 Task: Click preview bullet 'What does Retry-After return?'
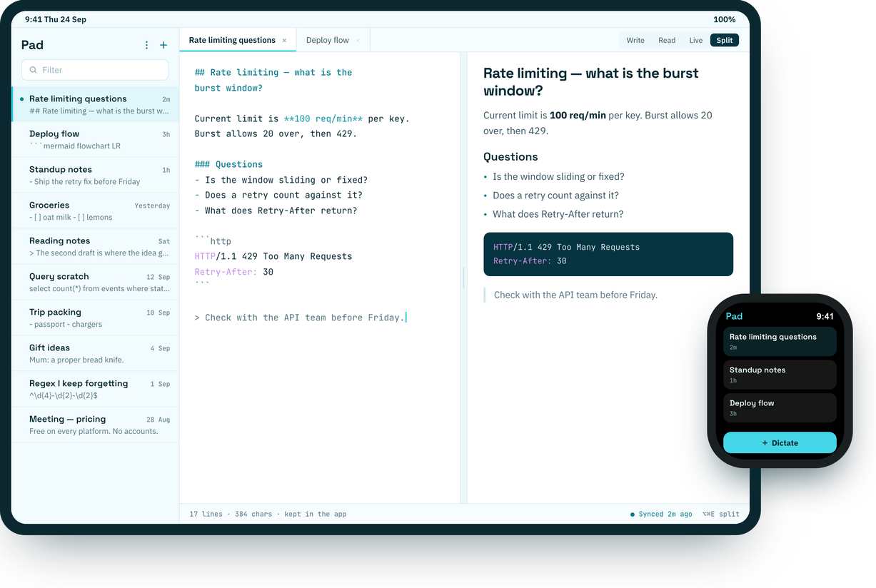[558, 214]
